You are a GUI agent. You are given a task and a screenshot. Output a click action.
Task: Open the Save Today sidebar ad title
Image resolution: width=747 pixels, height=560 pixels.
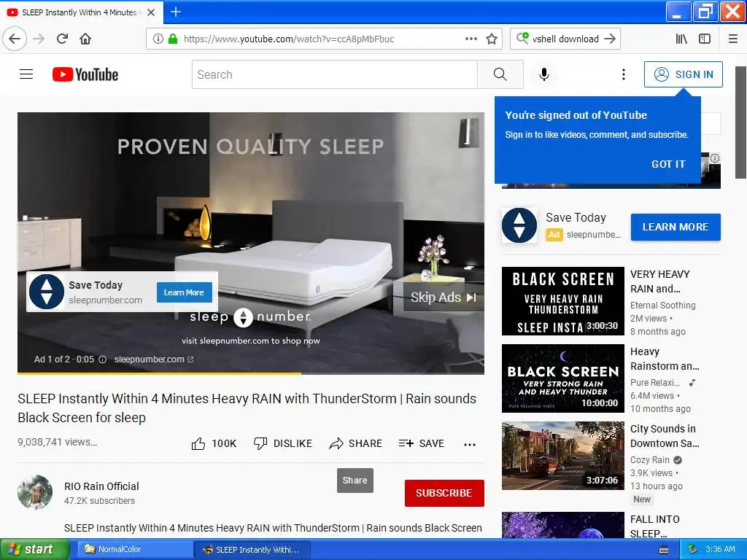[x=576, y=217]
